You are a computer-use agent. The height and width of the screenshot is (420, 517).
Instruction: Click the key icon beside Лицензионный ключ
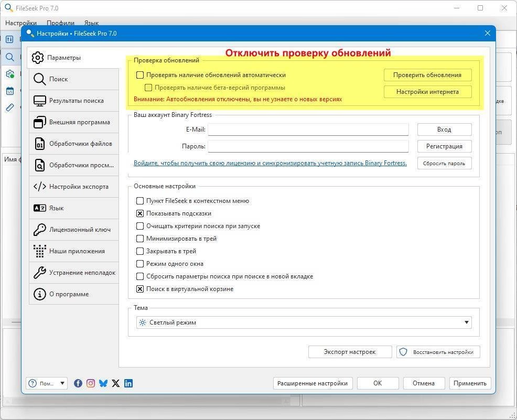tap(39, 230)
